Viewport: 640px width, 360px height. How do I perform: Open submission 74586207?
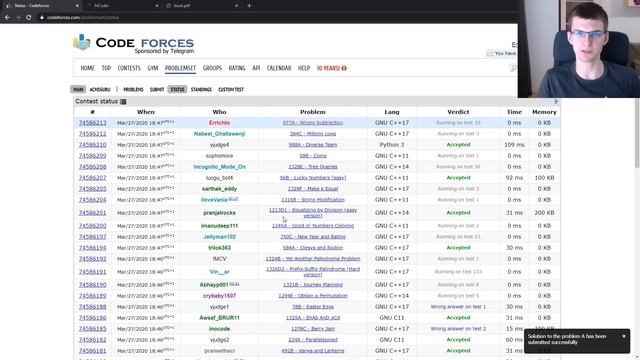click(x=93, y=178)
